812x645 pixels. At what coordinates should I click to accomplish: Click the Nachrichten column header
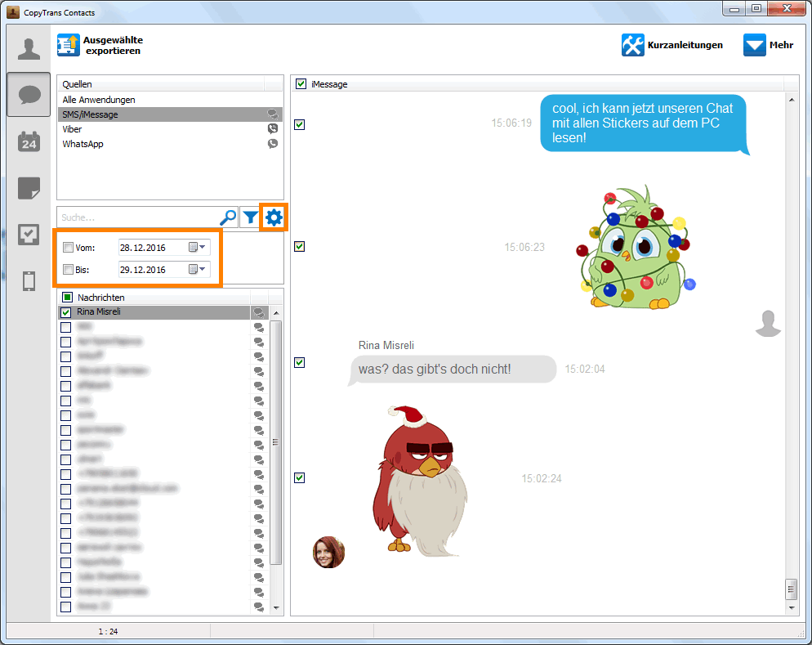coord(155,298)
